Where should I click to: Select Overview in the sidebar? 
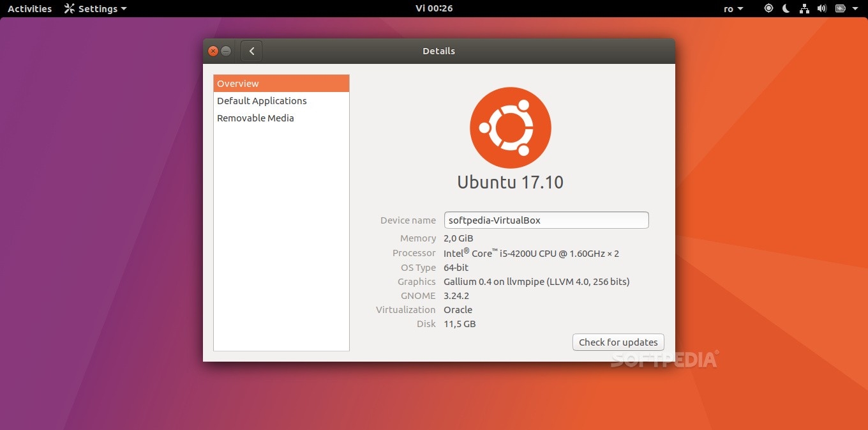point(281,84)
